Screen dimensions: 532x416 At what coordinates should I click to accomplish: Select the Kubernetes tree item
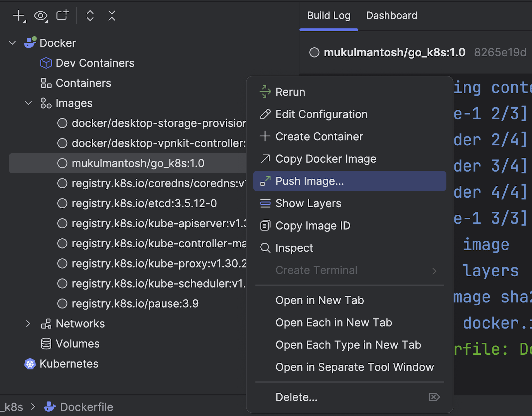coord(69,364)
